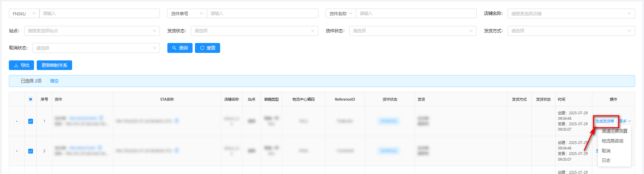The height and width of the screenshot is (174, 644).
Task: Select 渠道运费测算 from the more menu
Action: click(614, 131)
